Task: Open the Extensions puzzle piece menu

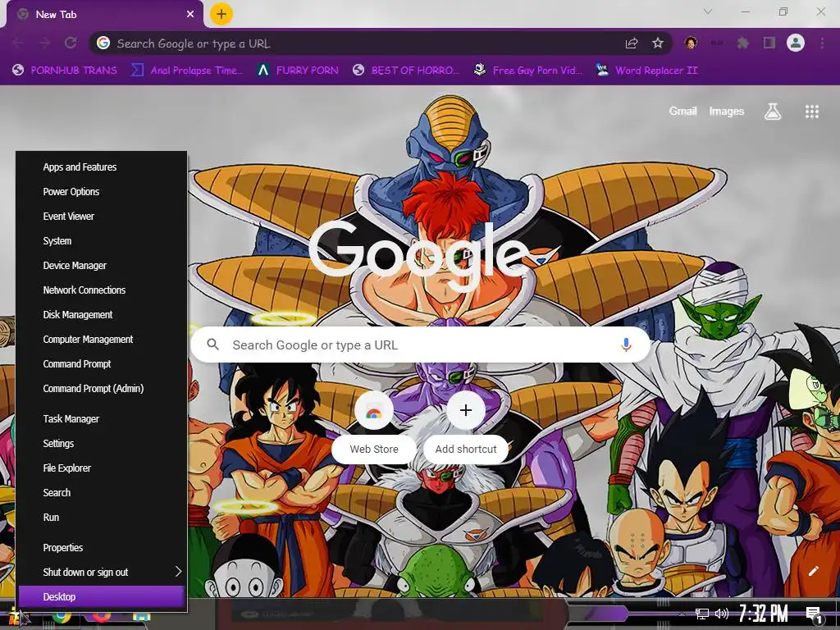Action: (742, 43)
